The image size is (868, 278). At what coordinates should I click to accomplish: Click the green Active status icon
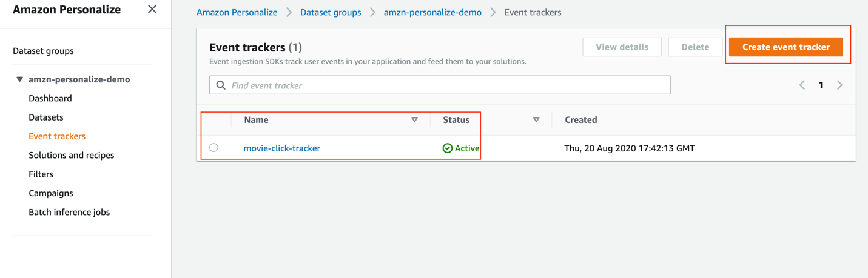point(448,148)
